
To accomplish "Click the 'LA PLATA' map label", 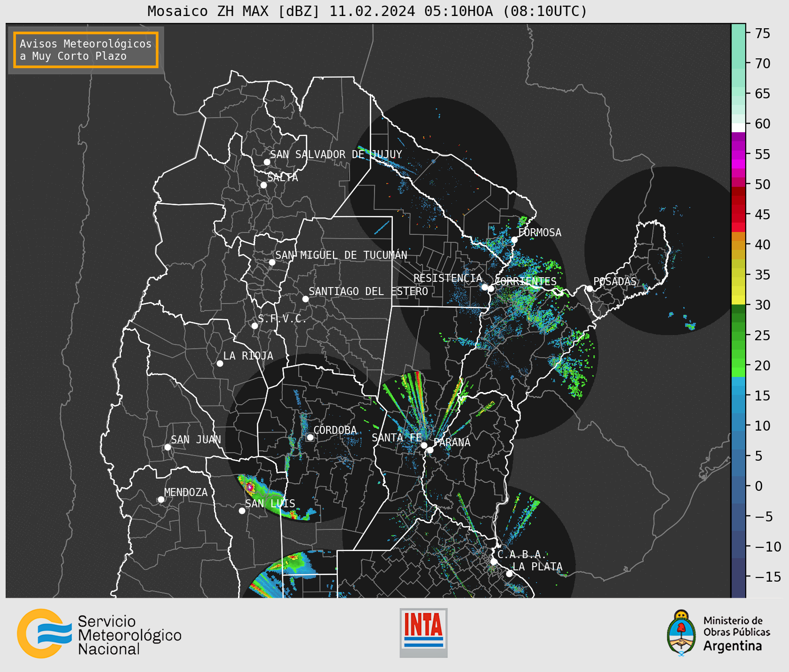I will click(x=537, y=566).
